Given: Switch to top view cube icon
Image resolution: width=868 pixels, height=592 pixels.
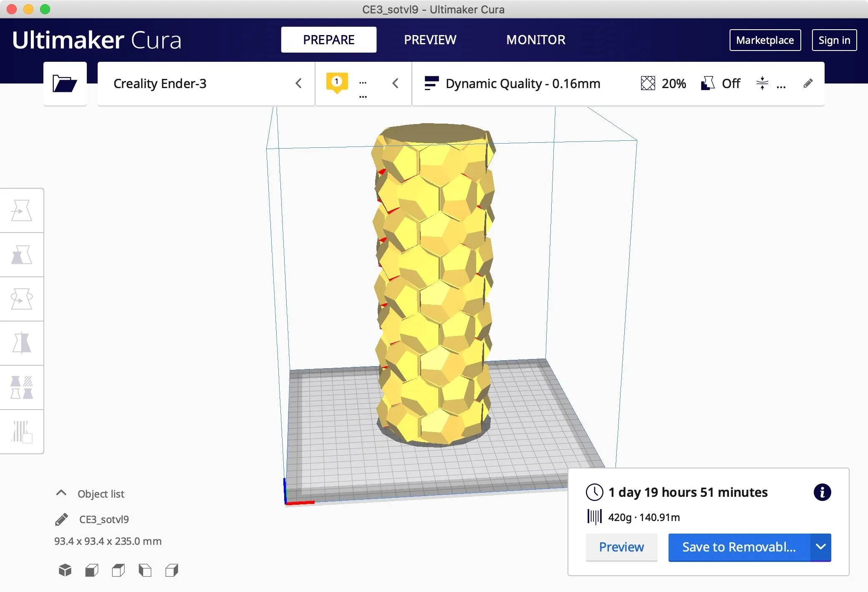Looking at the screenshot, I should pyautogui.click(x=119, y=570).
